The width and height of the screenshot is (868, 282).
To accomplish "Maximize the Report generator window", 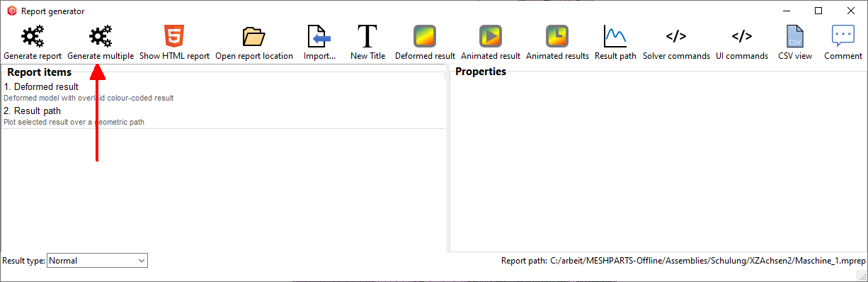I will point(818,11).
